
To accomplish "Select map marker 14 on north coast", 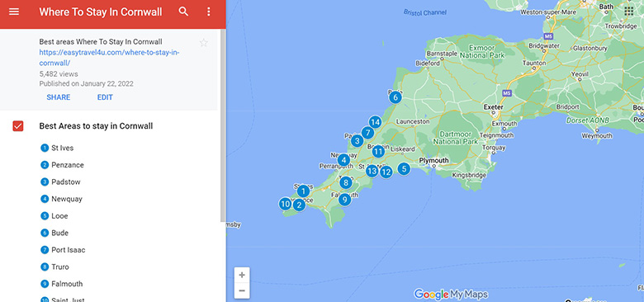I will click(x=375, y=122).
